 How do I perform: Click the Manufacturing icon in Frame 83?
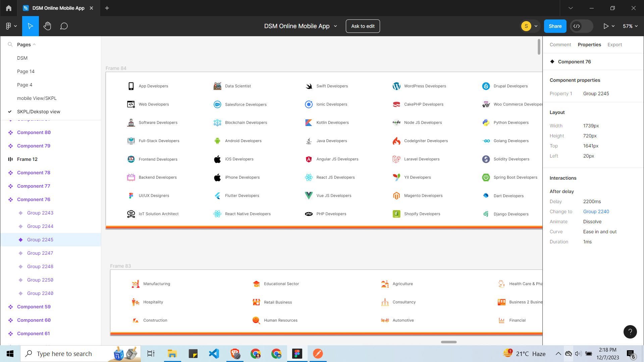[x=136, y=284]
